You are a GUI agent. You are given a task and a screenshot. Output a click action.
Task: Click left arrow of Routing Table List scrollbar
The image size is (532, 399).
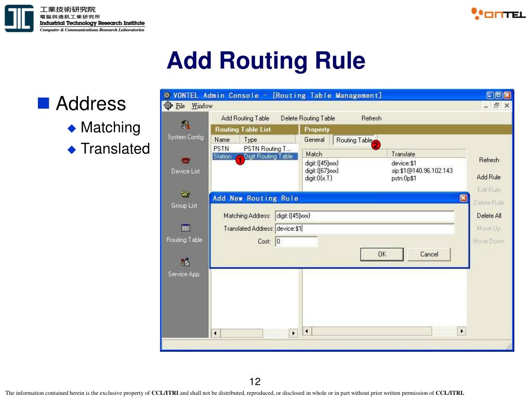216,333
